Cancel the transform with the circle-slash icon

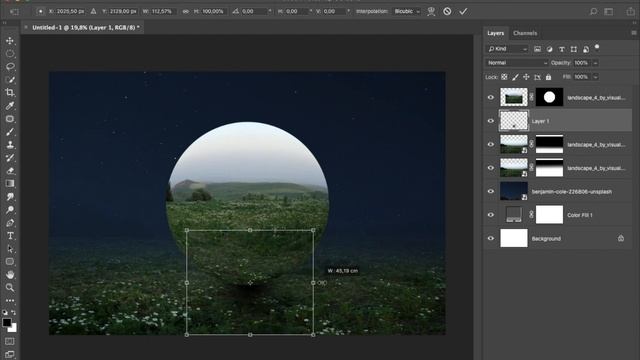(447, 11)
